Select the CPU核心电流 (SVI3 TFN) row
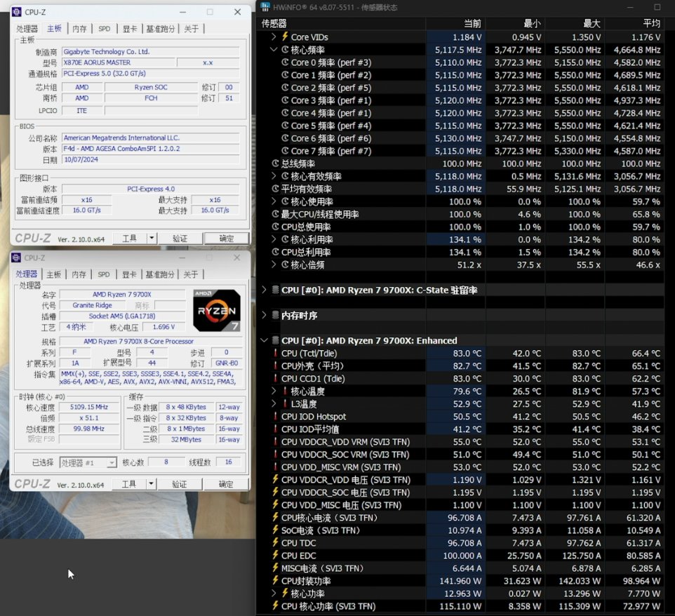Image resolution: width=675 pixels, height=616 pixels. [x=462, y=517]
